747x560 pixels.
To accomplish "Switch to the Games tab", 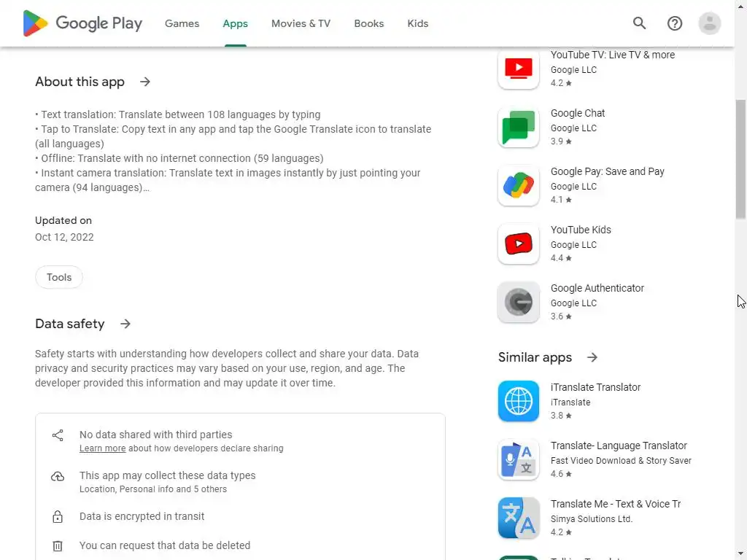I will point(182,23).
